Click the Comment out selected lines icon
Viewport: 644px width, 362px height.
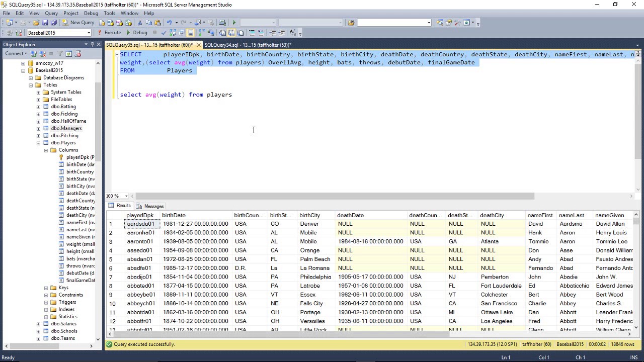pos(252,33)
